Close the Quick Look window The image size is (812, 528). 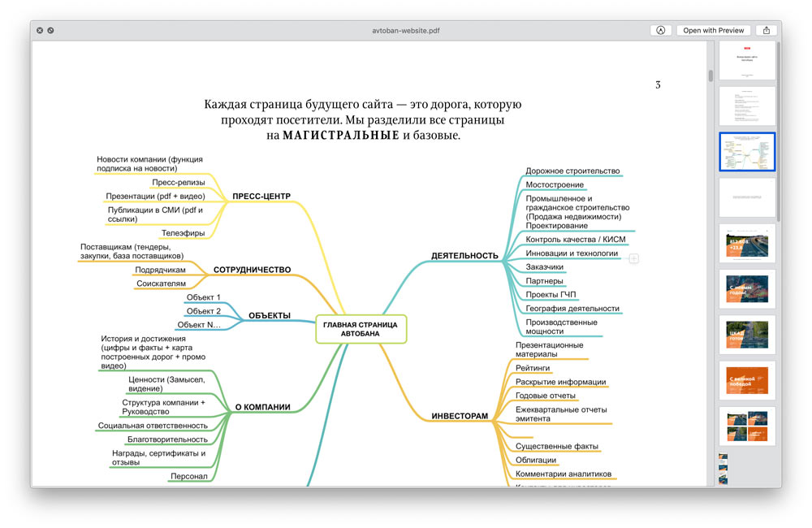tap(39, 30)
